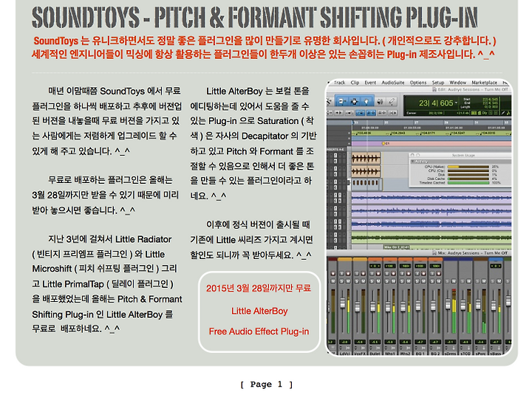The height and width of the screenshot is (403, 532).
Task: Record-enable the BG 2 channel
Action: (x=439, y=274)
